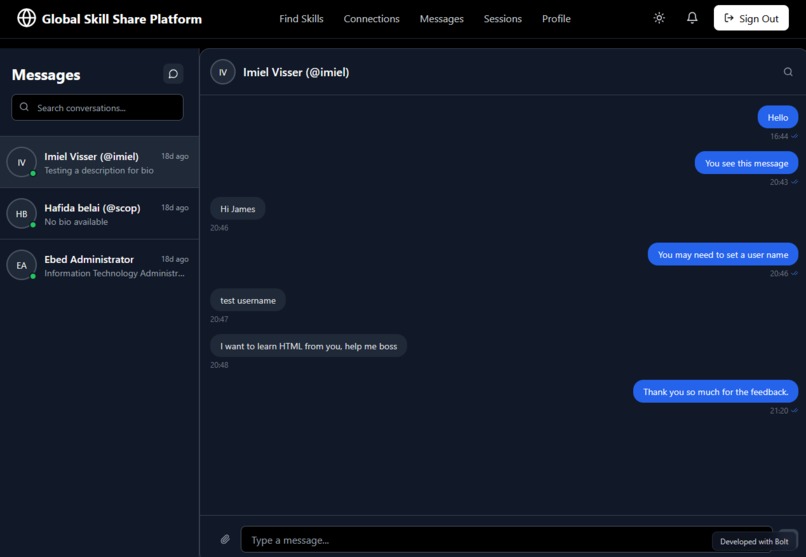The width and height of the screenshot is (806, 557).
Task: Toggle the light/dark theme sun icon
Action: [659, 18]
